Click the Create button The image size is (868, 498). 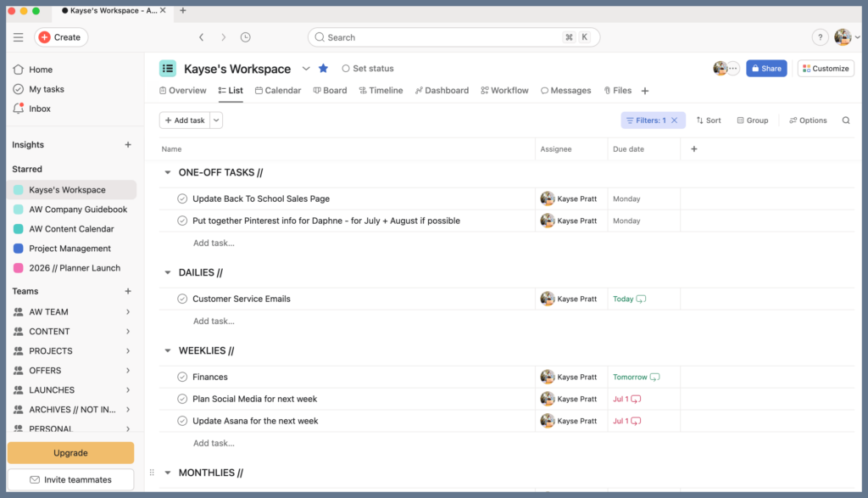coord(61,37)
